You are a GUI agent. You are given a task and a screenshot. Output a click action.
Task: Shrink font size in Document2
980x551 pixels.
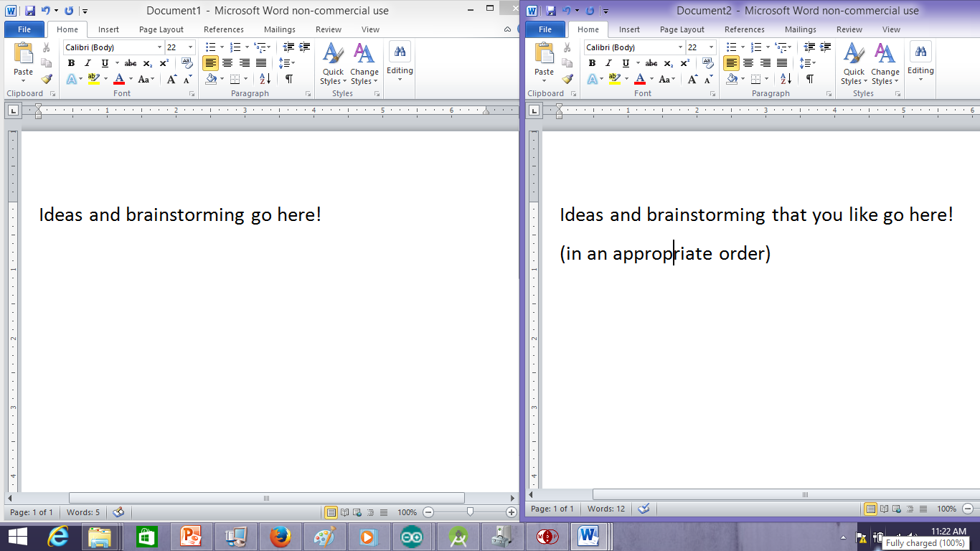pos(708,79)
